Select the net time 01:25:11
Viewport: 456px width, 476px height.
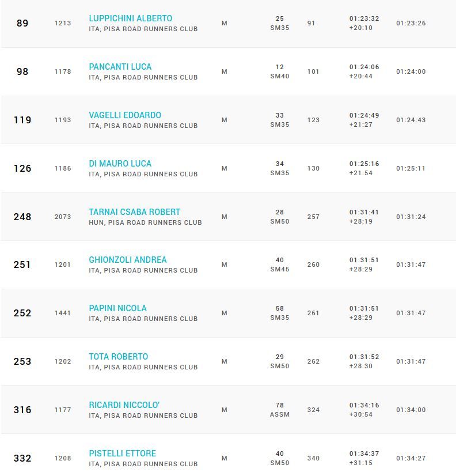pos(411,168)
